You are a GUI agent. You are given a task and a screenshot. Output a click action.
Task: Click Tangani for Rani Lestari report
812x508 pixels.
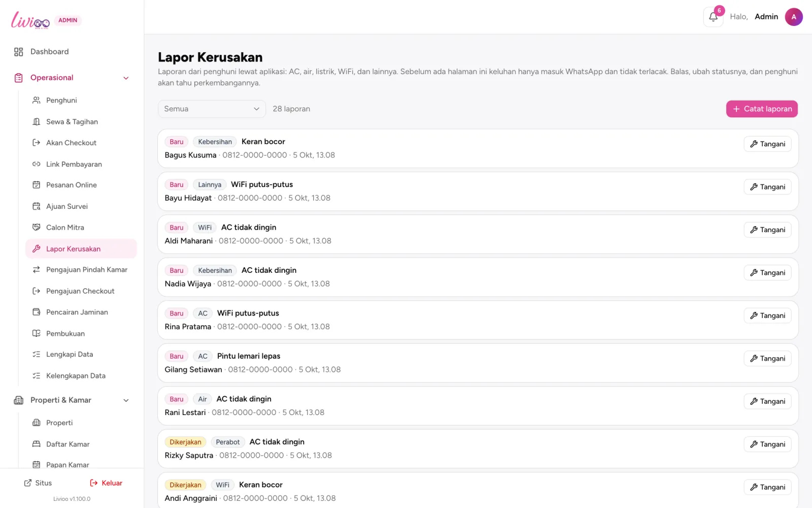click(x=767, y=402)
